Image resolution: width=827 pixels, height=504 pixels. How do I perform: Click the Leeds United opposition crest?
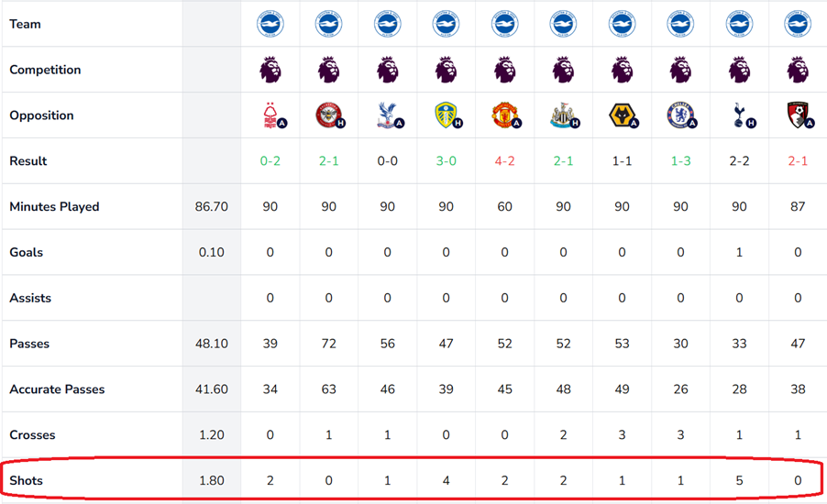(446, 115)
